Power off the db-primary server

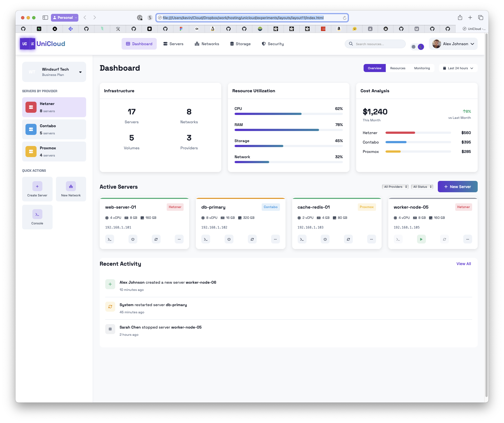229,239
